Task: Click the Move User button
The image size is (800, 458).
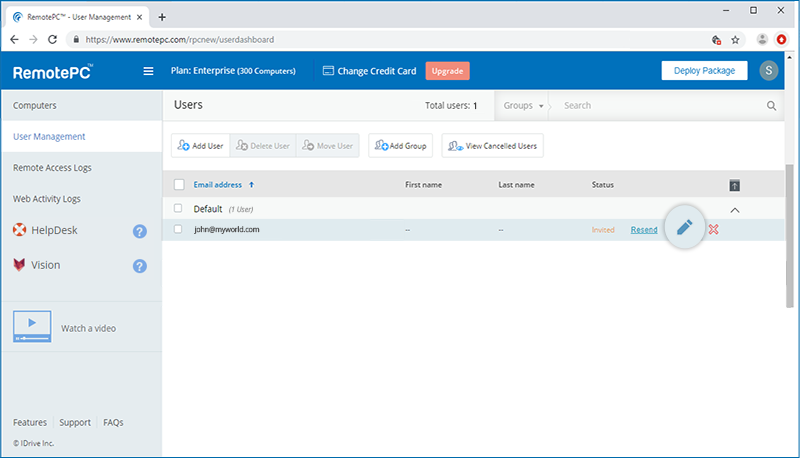Action: (328, 146)
